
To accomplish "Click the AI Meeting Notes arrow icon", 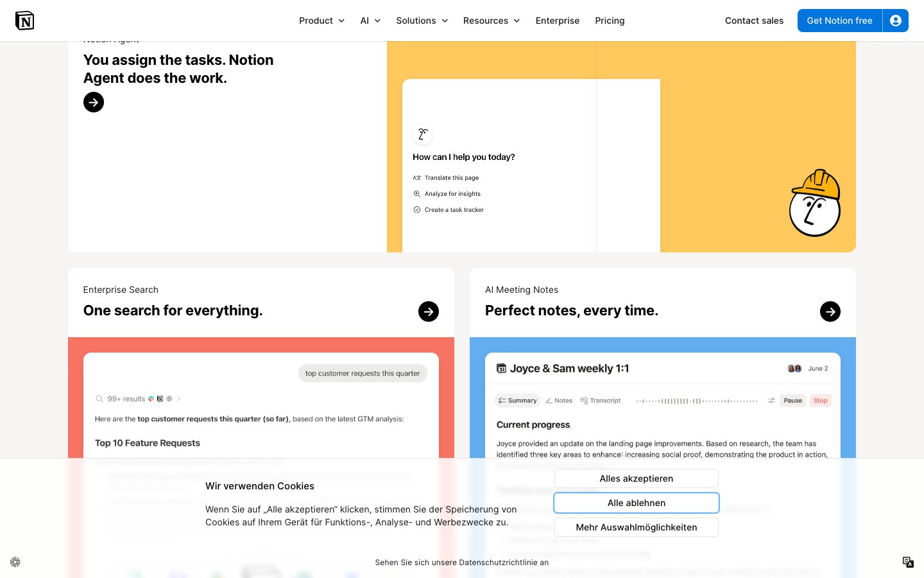I will [x=830, y=311].
